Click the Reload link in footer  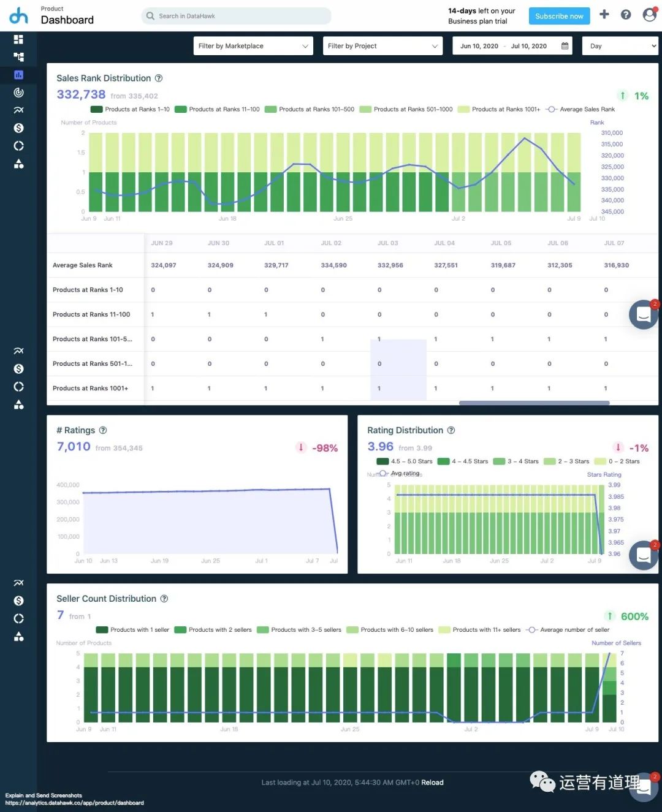click(x=432, y=783)
